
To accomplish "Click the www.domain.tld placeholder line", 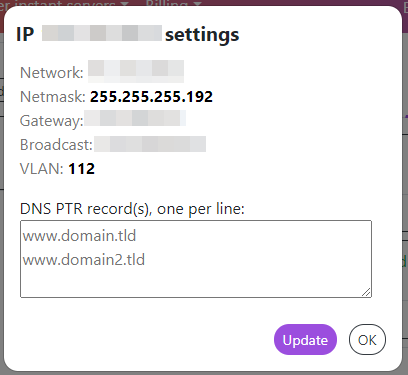I will pos(79,236).
